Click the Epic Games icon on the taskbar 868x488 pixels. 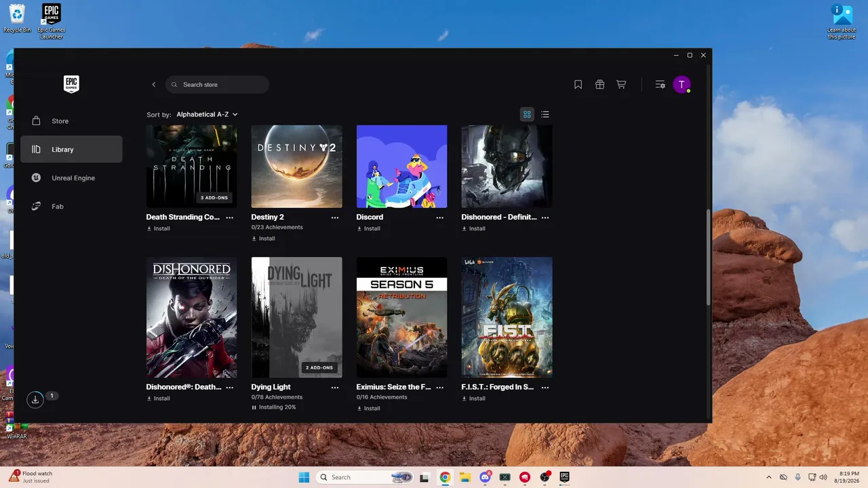click(x=564, y=477)
